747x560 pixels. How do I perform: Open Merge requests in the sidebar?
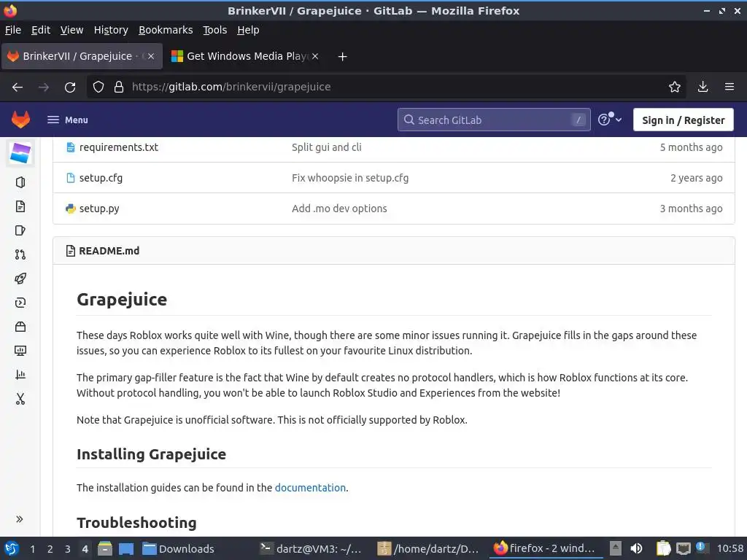(x=20, y=254)
